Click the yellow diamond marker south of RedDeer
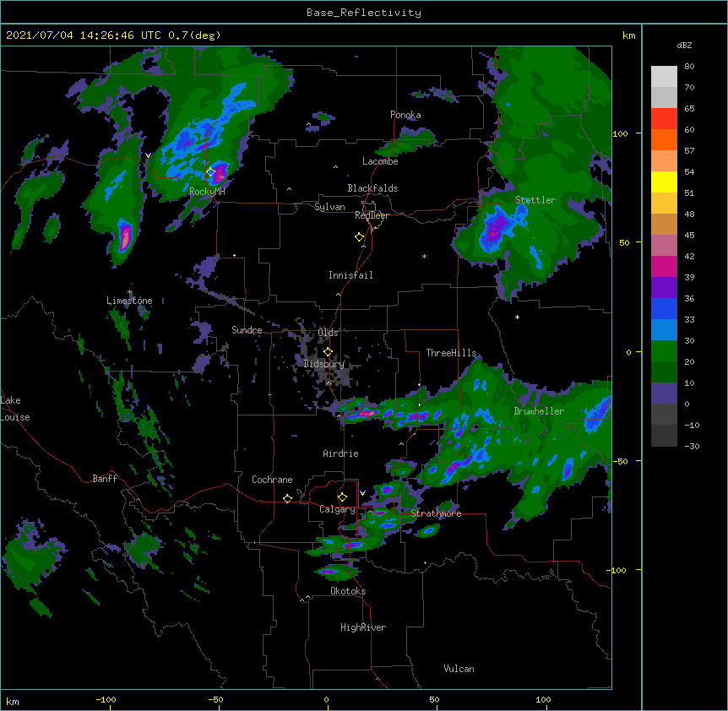 click(359, 237)
